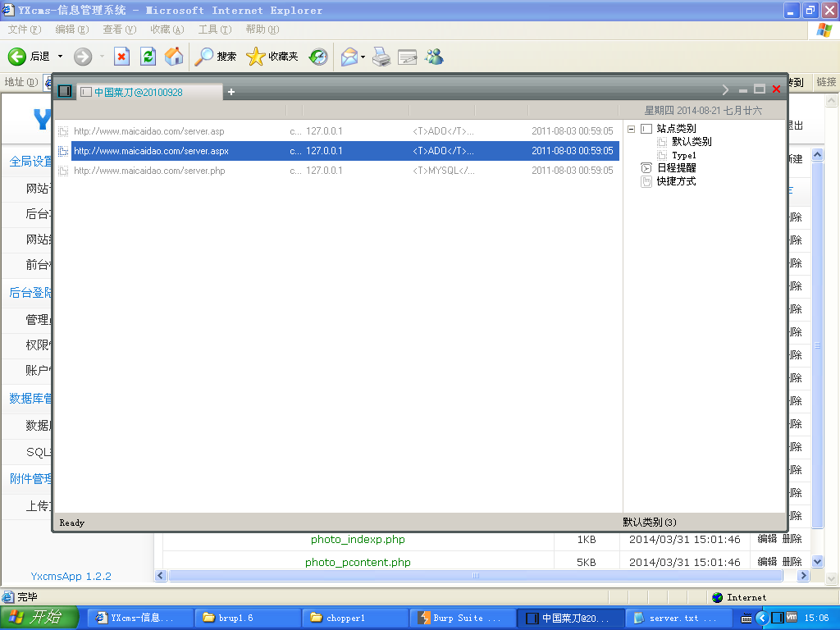Click the IE Home icon
840x630 pixels.
tap(174, 57)
